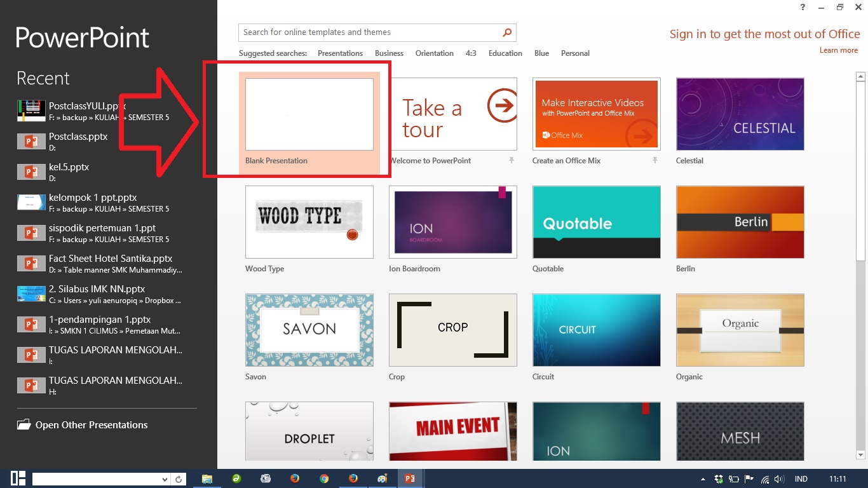Open the Paint palette app in taskbar
Screen dimensions: 868x488
pos(382,479)
